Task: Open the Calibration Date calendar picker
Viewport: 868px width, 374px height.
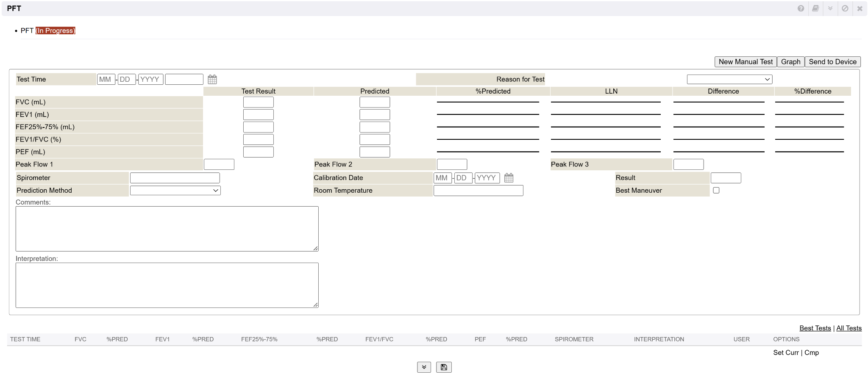Action: (509, 178)
